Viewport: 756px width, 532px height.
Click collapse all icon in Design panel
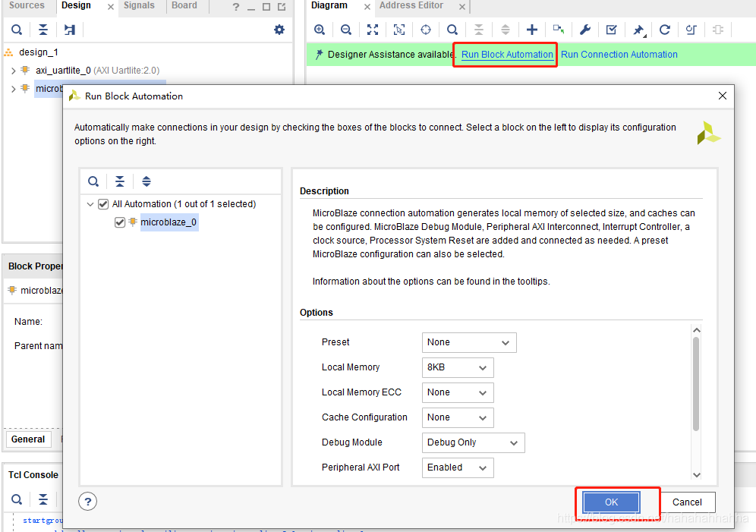point(43,30)
